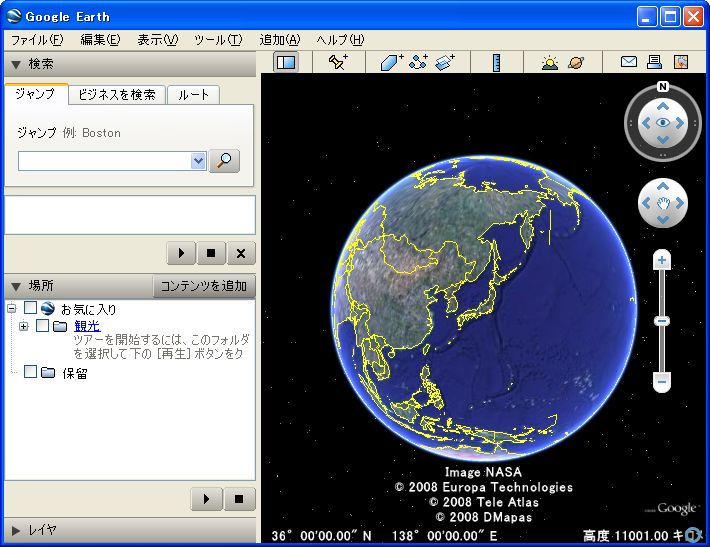The height and width of the screenshot is (547, 710).
Task: Collapse the お気に入り tree node
Action: click(12, 309)
